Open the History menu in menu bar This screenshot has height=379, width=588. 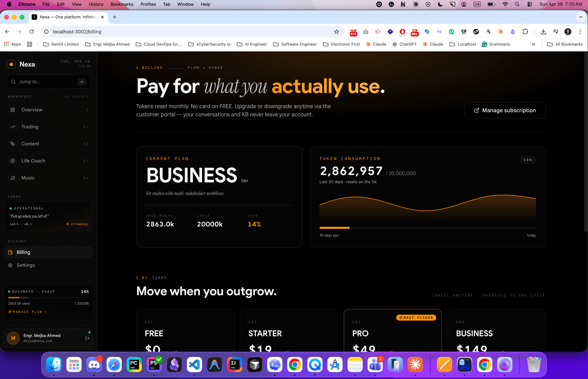click(96, 4)
